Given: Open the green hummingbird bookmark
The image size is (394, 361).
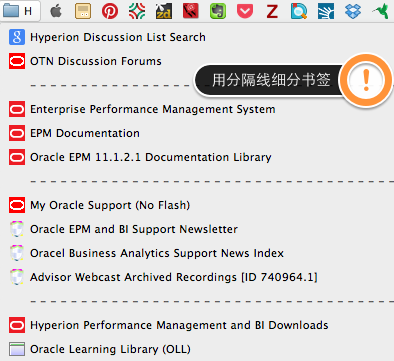Looking at the screenshot, I should point(381,11).
